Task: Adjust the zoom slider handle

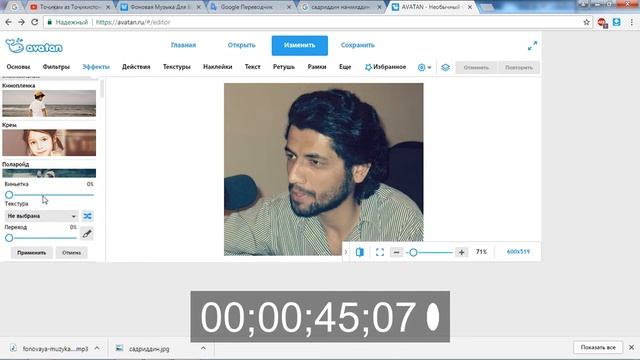Action: click(413, 253)
